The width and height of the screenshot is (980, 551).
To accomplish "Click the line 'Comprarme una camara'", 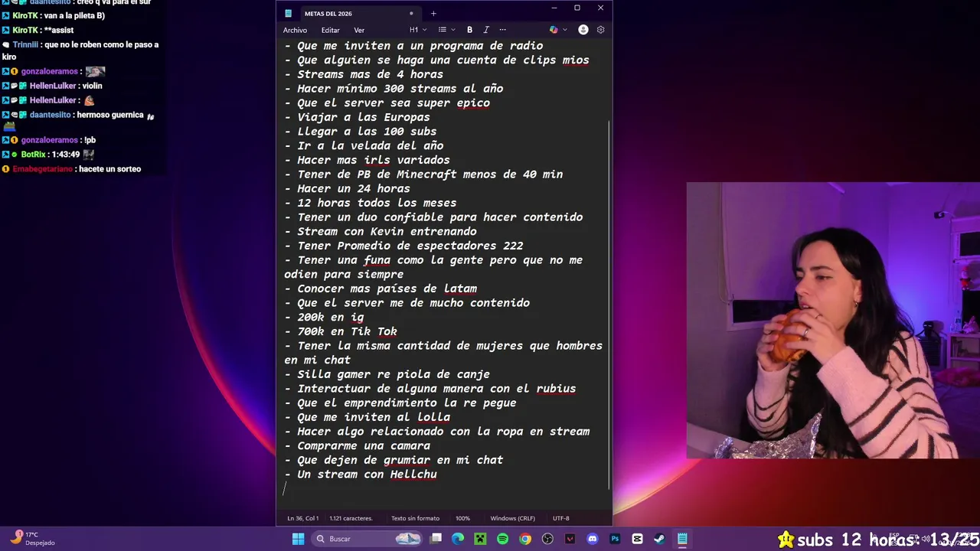I will click(x=358, y=445).
